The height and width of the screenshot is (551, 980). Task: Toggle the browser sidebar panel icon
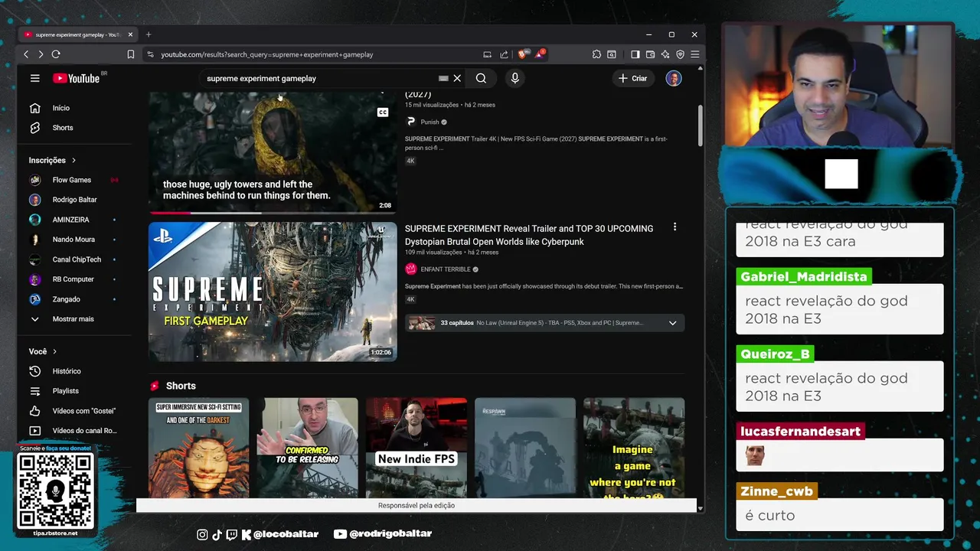point(635,54)
